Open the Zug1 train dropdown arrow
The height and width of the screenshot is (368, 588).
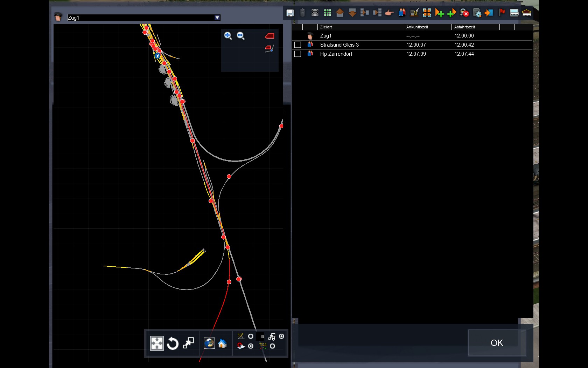point(217,18)
